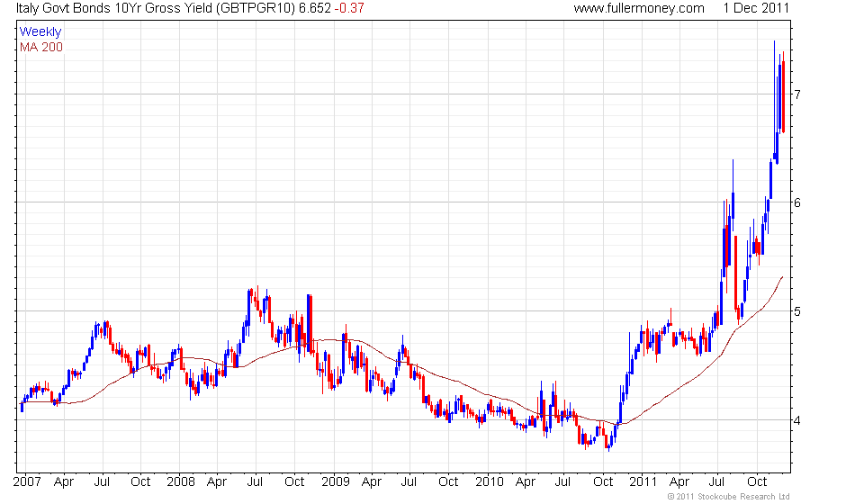Click the red change value '-0.37'
The image size is (864, 504).
(349, 9)
